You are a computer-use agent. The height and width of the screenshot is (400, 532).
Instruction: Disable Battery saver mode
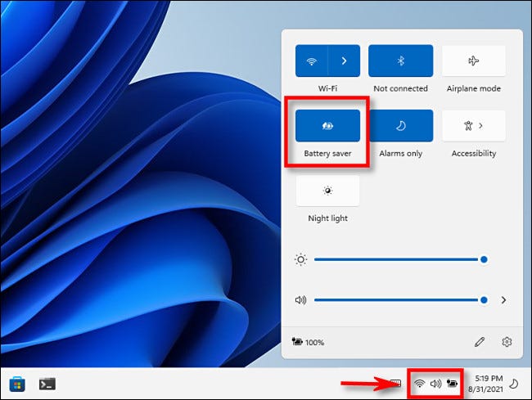click(x=327, y=126)
